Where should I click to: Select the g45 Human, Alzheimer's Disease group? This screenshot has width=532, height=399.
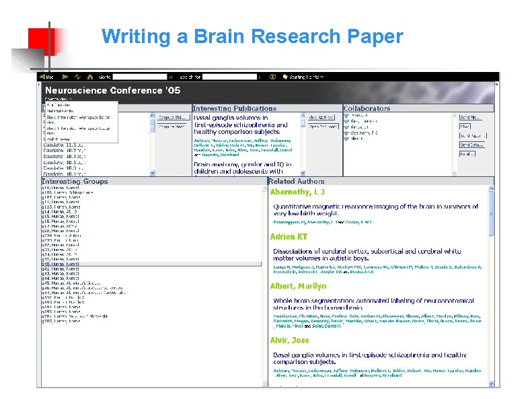pyautogui.click(x=71, y=283)
